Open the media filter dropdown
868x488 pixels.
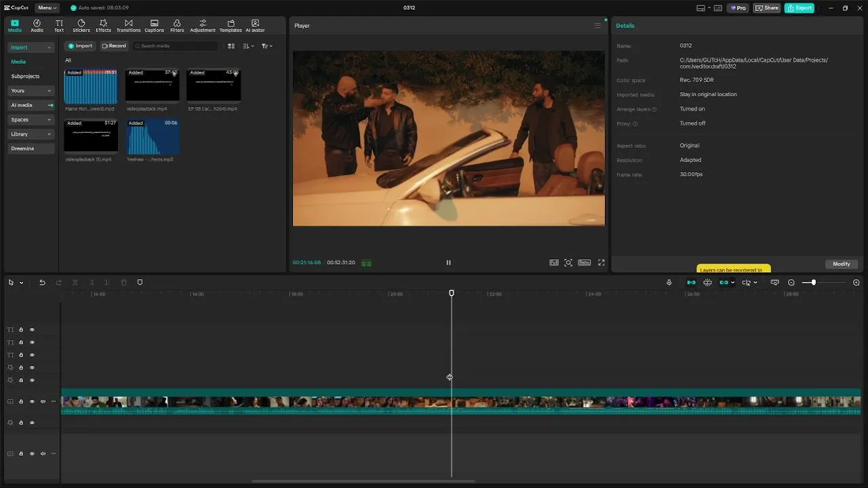pos(267,46)
